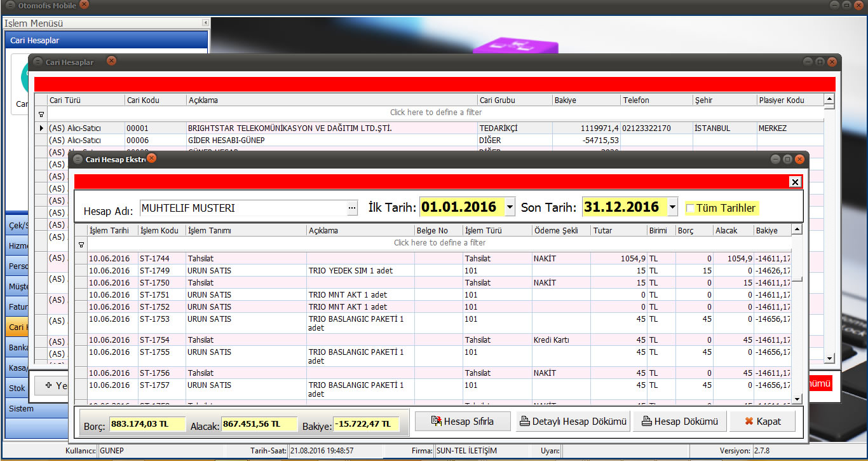This screenshot has width=868, height=461.
Task: Click the GUNEP user field in status bar
Action: point(161,451)
